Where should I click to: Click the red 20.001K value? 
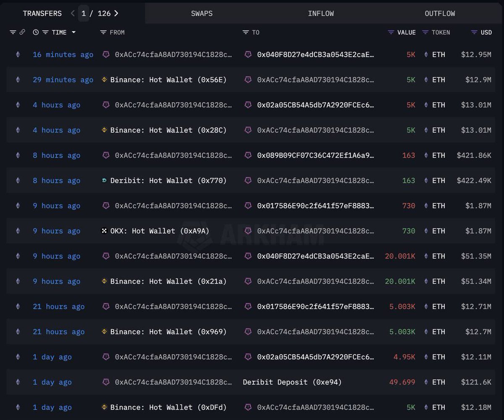[x=400, y=256]
